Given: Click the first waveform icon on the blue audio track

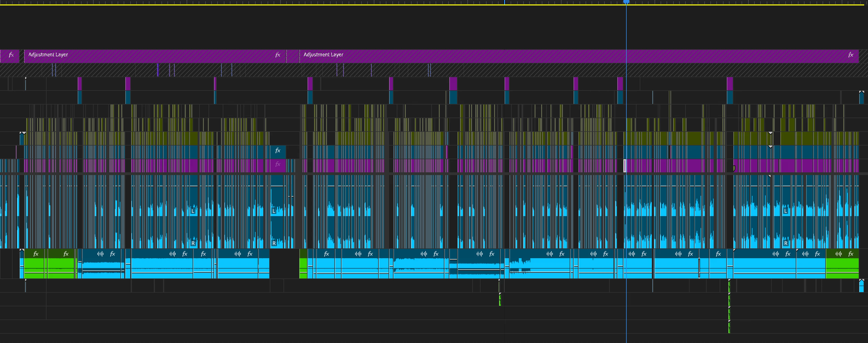Looking at the screenshot, I should coord(100,254).
